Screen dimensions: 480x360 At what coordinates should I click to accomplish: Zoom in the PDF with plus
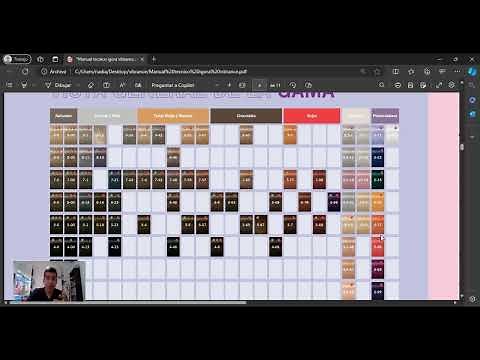click(229, 85)
